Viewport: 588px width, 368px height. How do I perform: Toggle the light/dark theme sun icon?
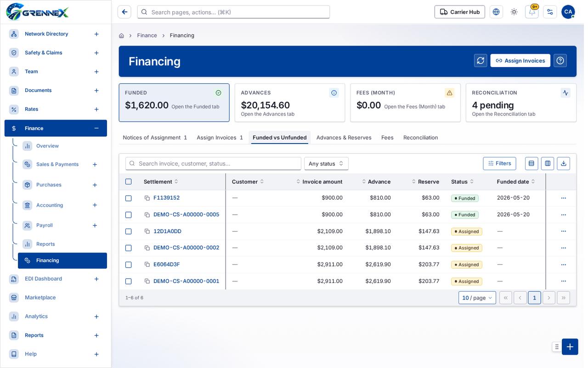[x=514, y=12]
